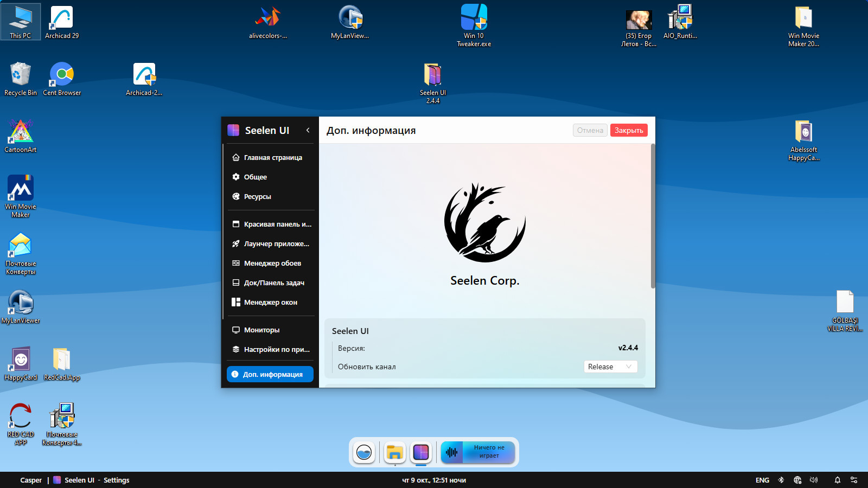This screenshot has width=868, height=488.
Task: Click the settings panel vertical scrollbar
Action: tap(653, 216)
